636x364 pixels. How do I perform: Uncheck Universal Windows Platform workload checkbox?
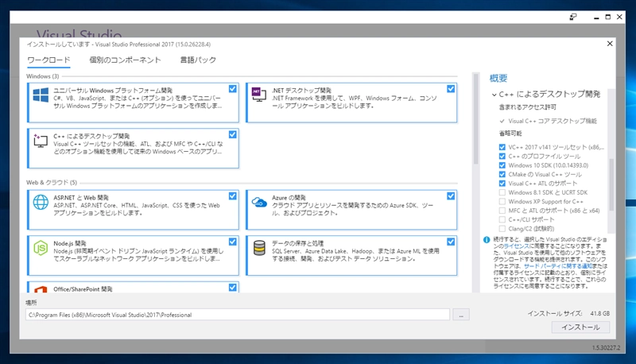pyautogui.click(x=232, y=89)
